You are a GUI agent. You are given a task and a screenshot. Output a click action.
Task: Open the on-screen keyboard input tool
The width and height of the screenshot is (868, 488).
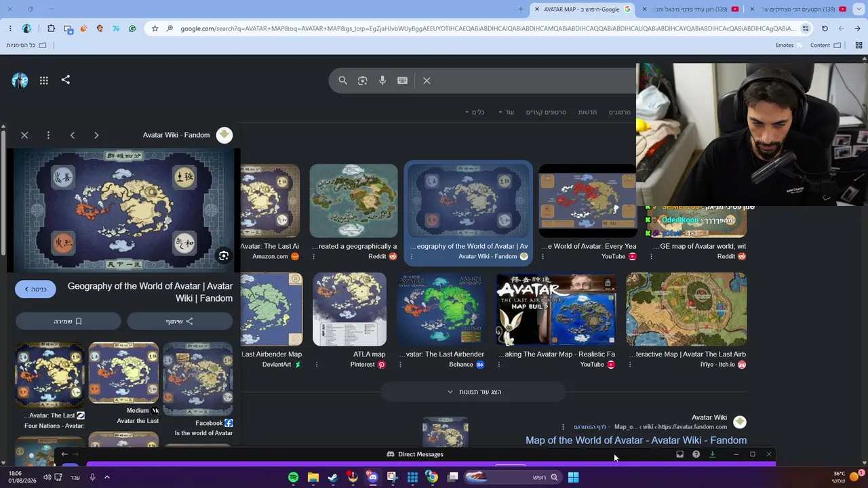pyautogui.click(x=402, y=81)
